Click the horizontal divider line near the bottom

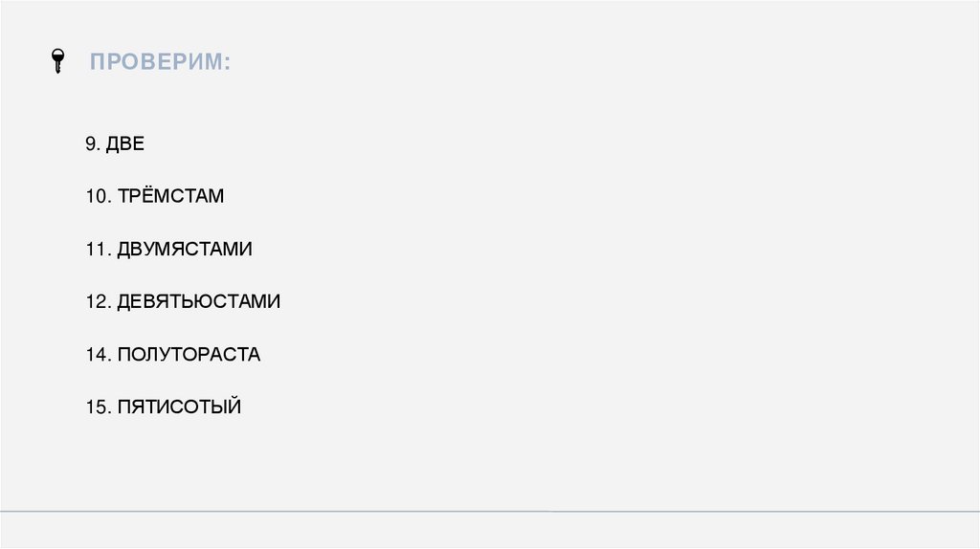click(x=490, y=512)
